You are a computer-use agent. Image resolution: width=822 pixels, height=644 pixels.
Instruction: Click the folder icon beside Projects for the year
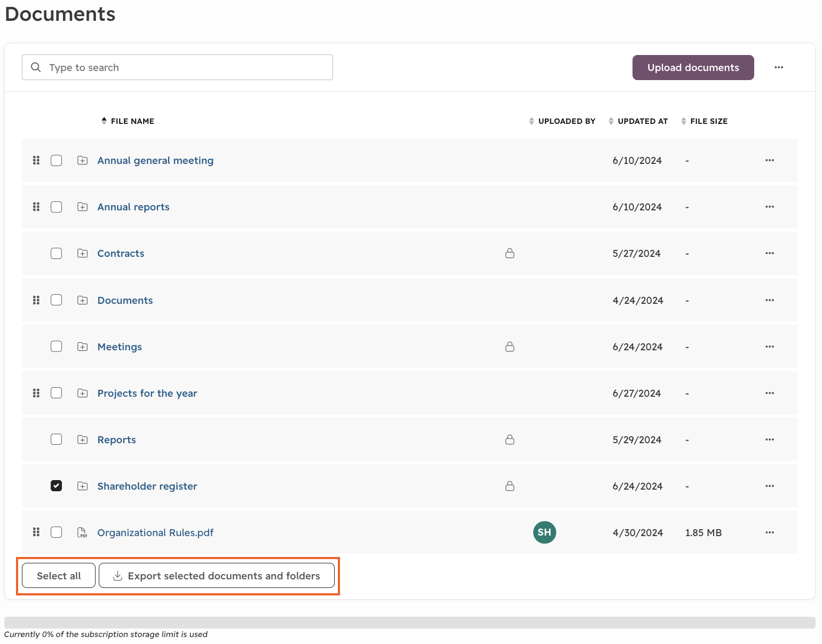[x=82, y=393]
